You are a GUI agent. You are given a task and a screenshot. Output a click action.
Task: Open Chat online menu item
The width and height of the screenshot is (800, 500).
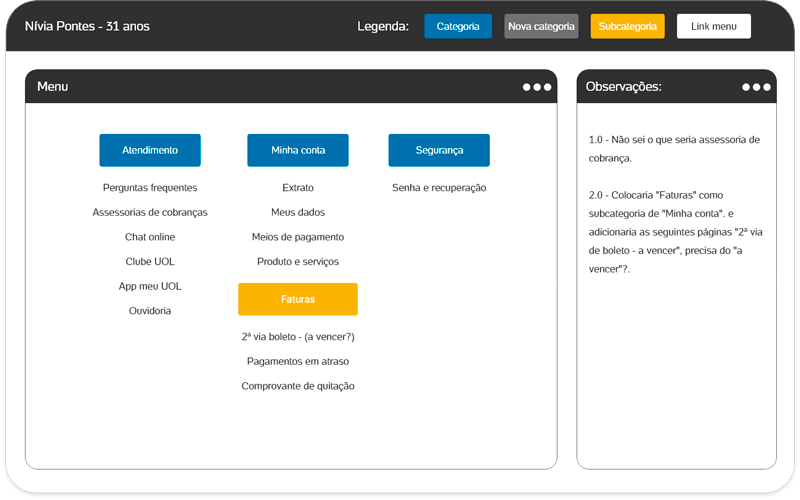(150, 237)
